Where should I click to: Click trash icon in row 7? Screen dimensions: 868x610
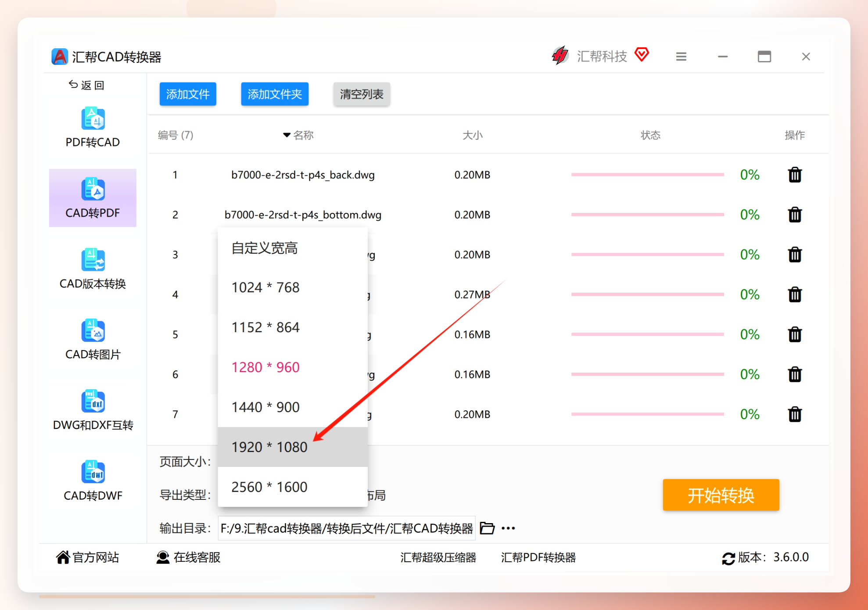(795, 414)
